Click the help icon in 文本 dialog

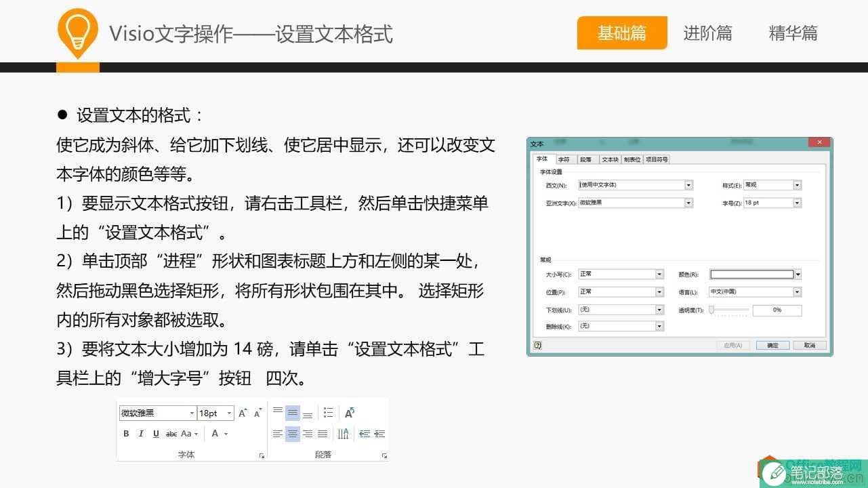[537, 346]
